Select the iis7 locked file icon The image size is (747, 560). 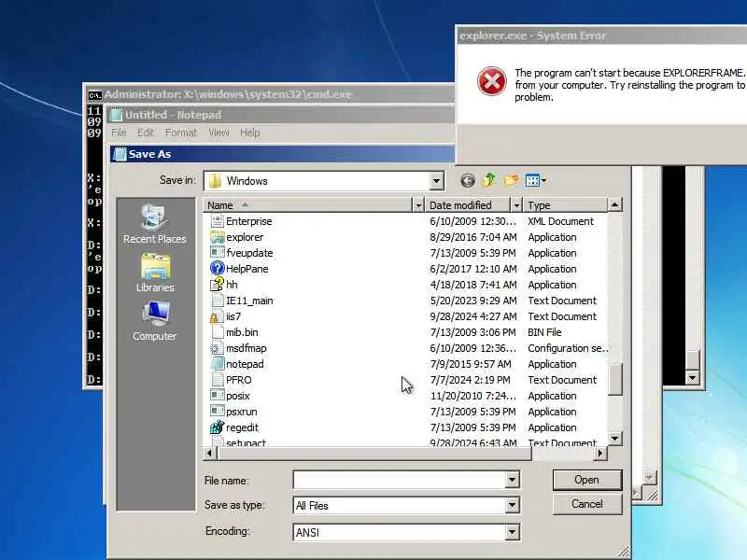218,316
